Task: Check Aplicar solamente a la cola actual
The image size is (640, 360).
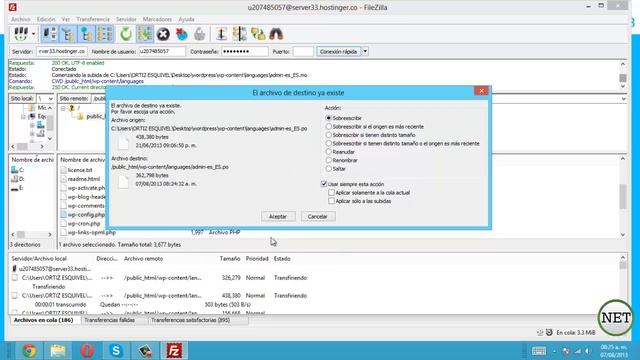Action: (331, 193)
